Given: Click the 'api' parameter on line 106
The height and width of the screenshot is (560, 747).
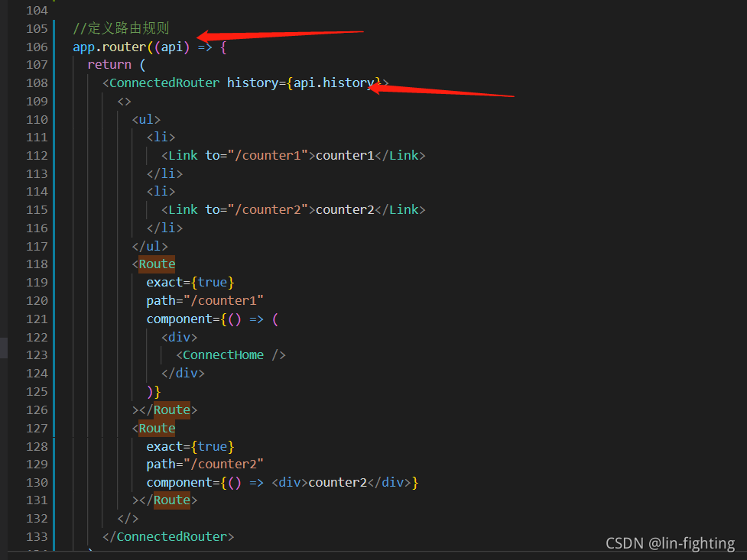Looking at the screenshot, I should [172, 47].
